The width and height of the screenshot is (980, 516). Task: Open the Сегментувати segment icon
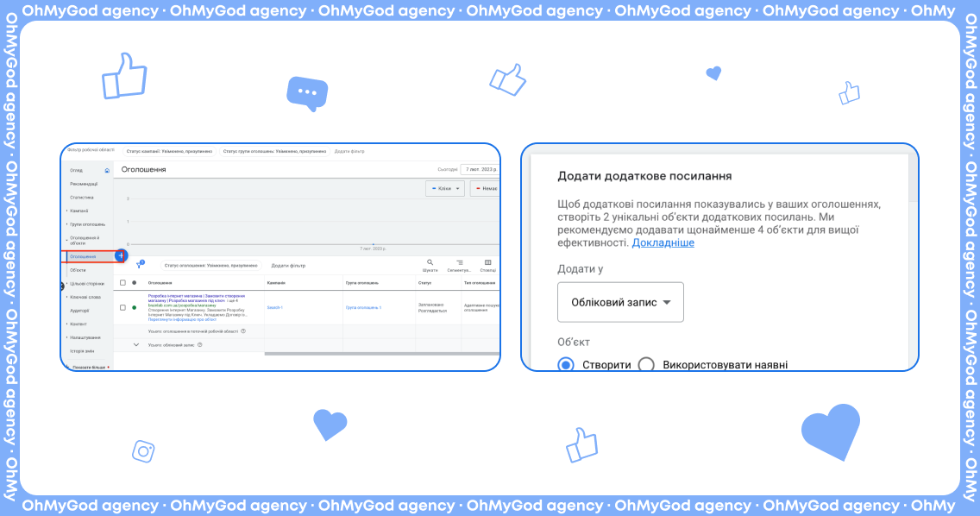pyautogui.click(x=459, y=262)
